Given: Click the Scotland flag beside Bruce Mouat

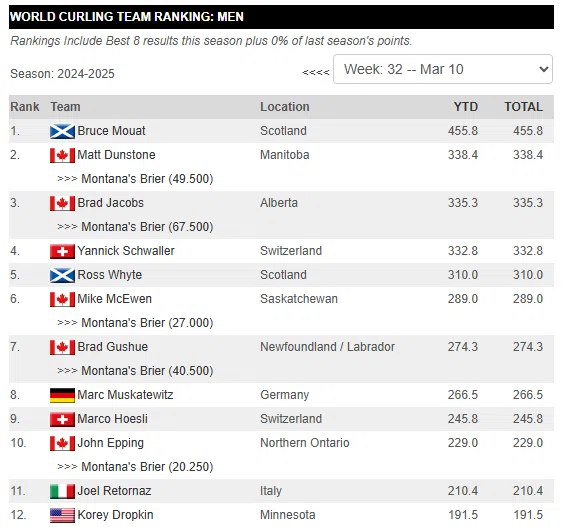Looking at the screenshot, I should tap(62, 131).
